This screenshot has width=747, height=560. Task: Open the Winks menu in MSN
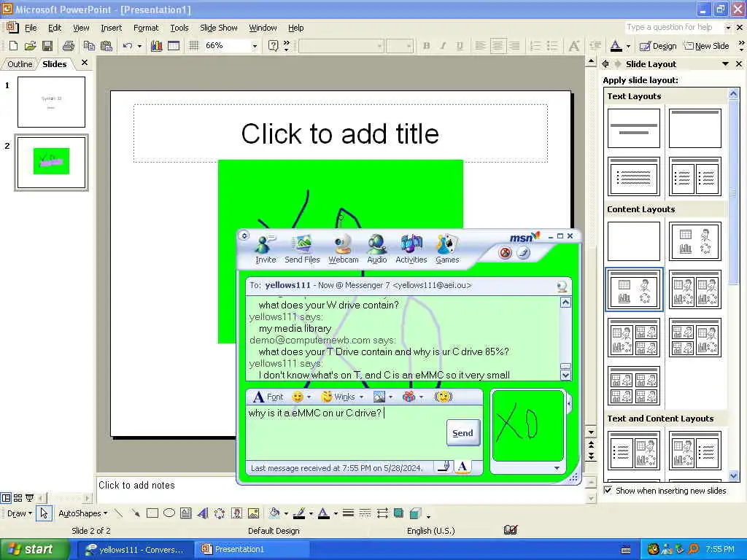(x=338, y=397)
